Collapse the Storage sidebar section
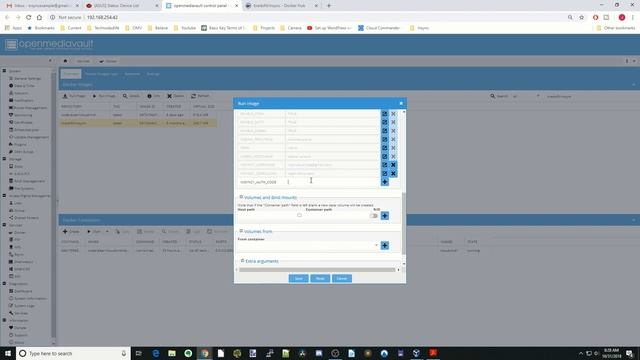The image size is (640, 360). click(x=4, y=159)
